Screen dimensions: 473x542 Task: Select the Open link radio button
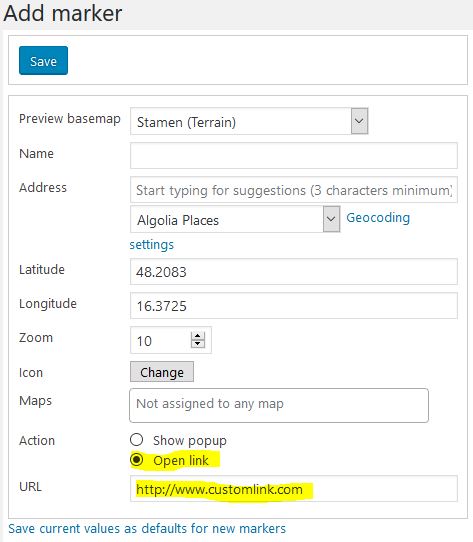coord(137,460)
